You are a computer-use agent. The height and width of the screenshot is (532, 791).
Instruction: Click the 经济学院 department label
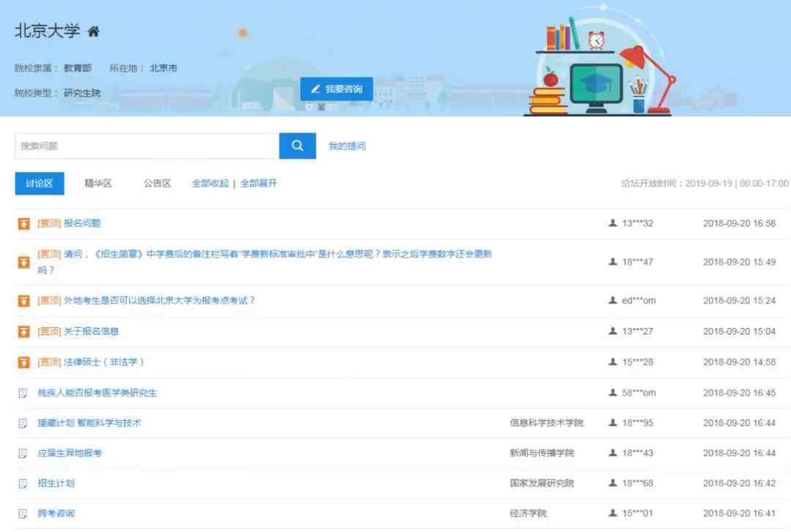click(528, 514)
